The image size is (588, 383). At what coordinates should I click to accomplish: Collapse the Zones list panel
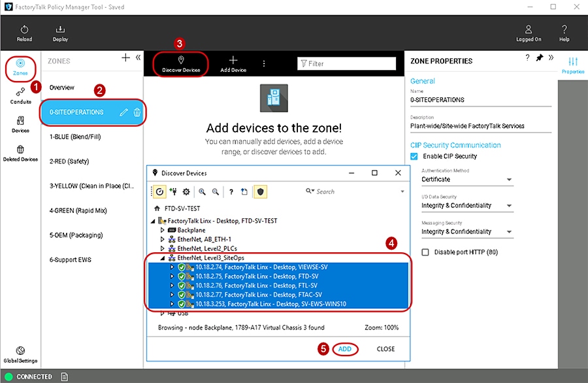coord(138,58)
